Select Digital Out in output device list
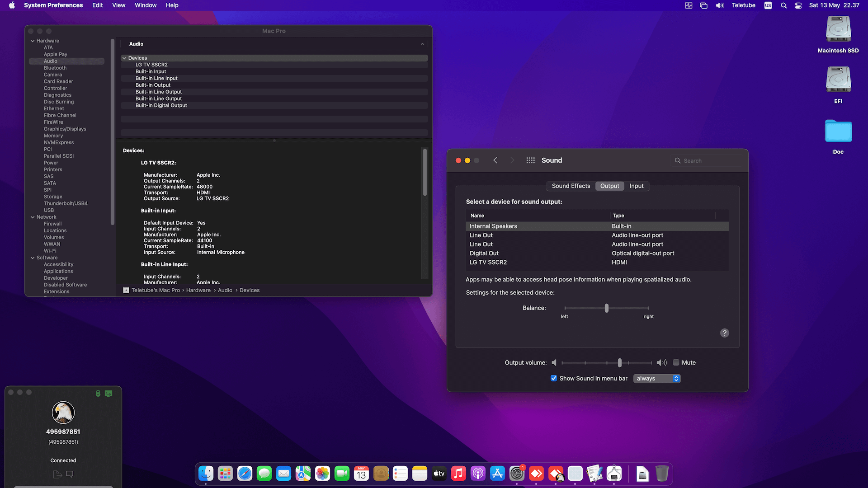Screen dimensions: 868x488 click(597, 253)
